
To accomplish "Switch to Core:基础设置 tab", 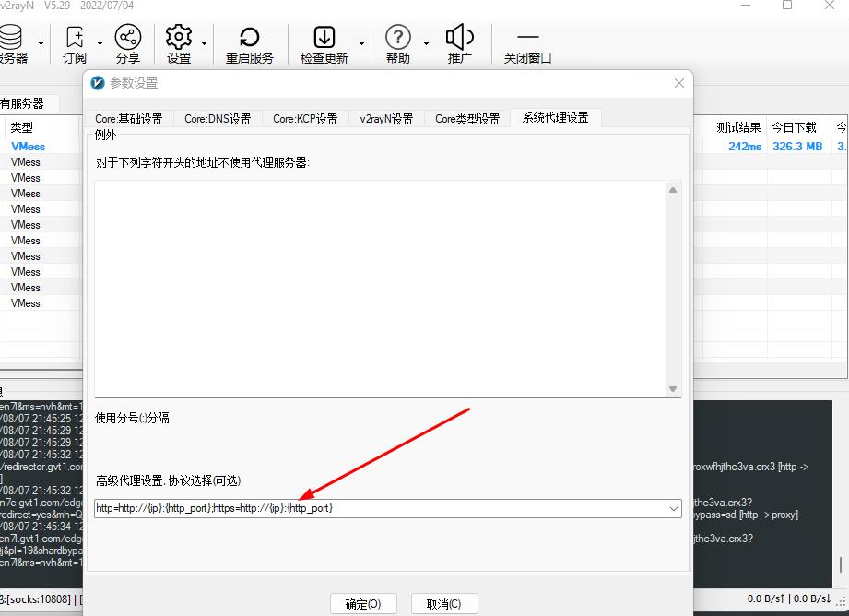I will coord(129,119).
